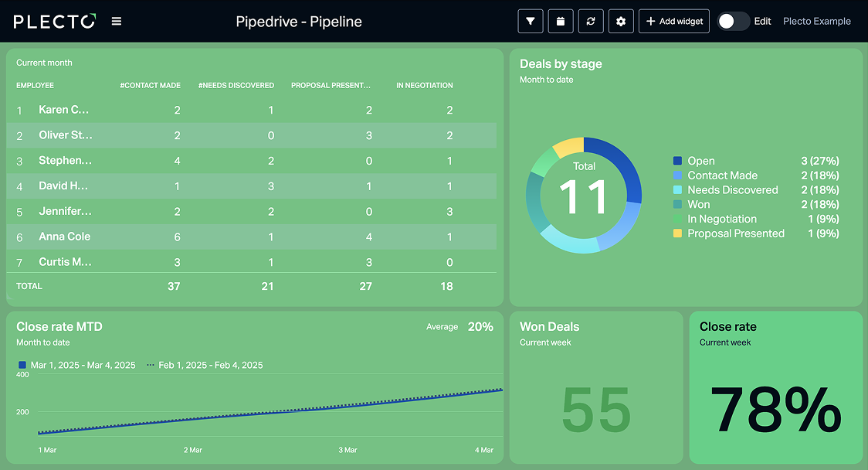Click the Close rate value 78%
868x470 pixels.
click(775, 410)
